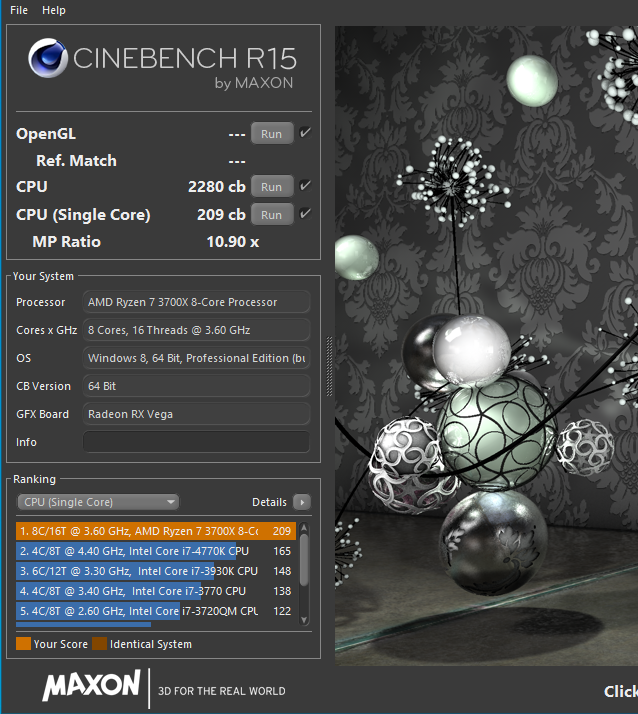Click the Processor field AMD Ryzen 7 3700X
638x714 pixels.
[x=196, y=302]
